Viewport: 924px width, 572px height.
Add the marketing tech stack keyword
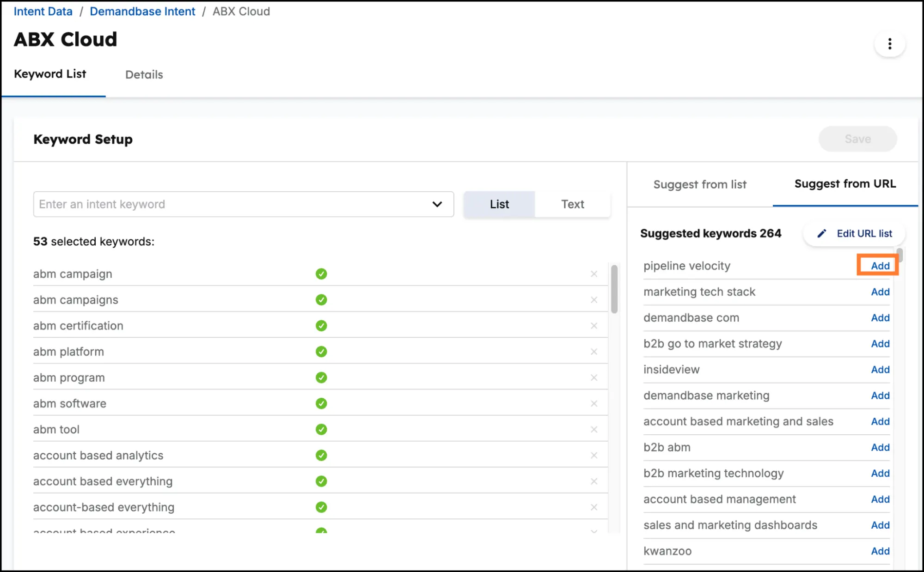coord(880,292)
